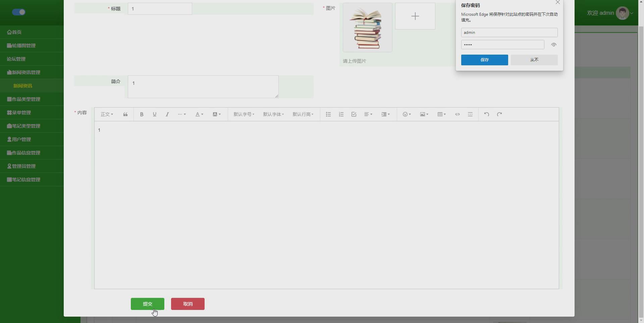Open the 默认字体 font family dropdown
This screenshot has width=644, height=323.
(273, 114)
